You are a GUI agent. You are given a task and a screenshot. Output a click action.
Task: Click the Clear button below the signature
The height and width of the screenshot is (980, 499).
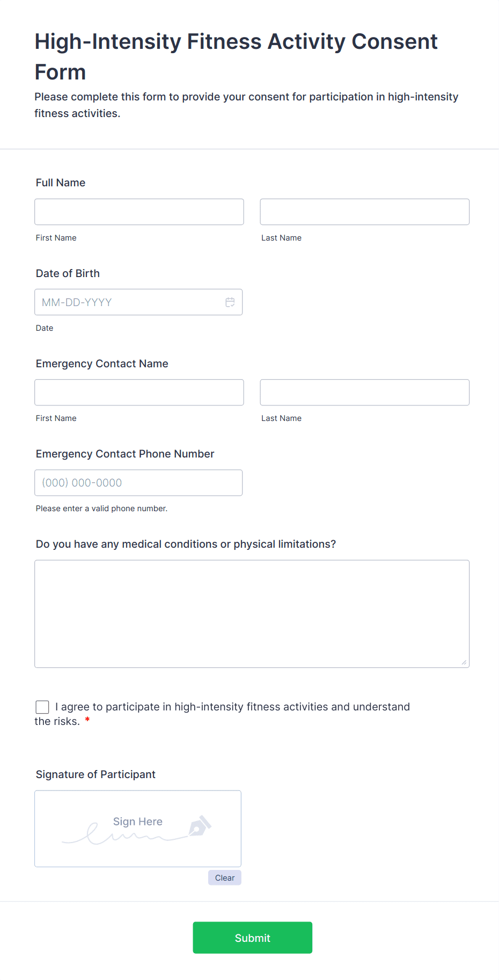point(224,877)
